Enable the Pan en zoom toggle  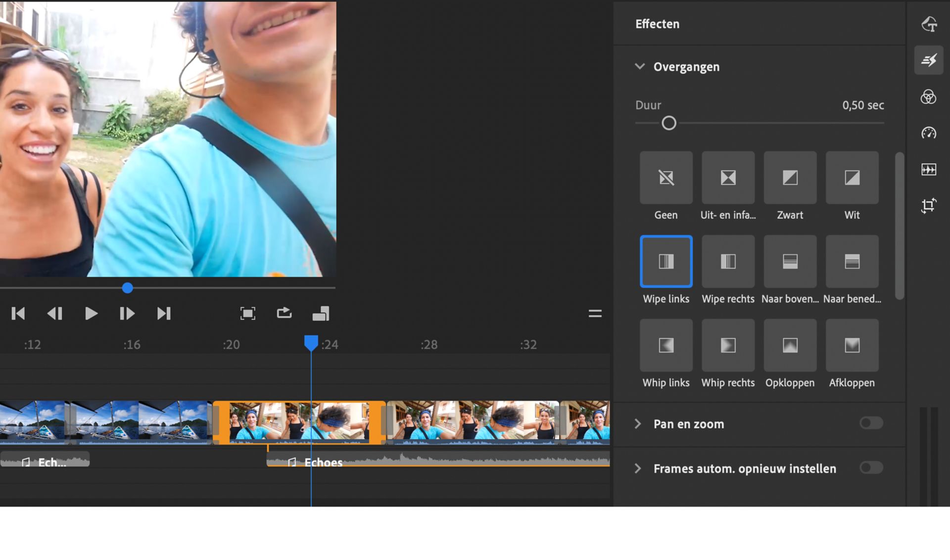(x=871, y=423)
